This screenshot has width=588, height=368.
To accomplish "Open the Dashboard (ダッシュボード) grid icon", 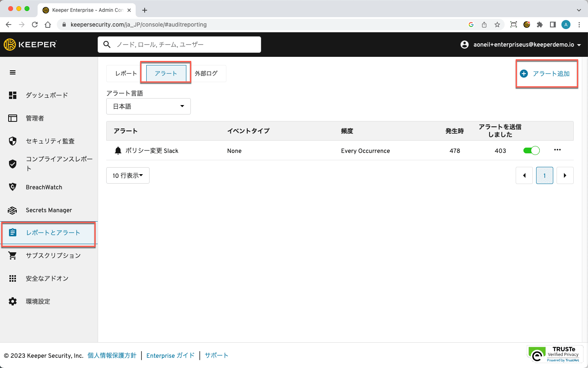I will (13, 95).
